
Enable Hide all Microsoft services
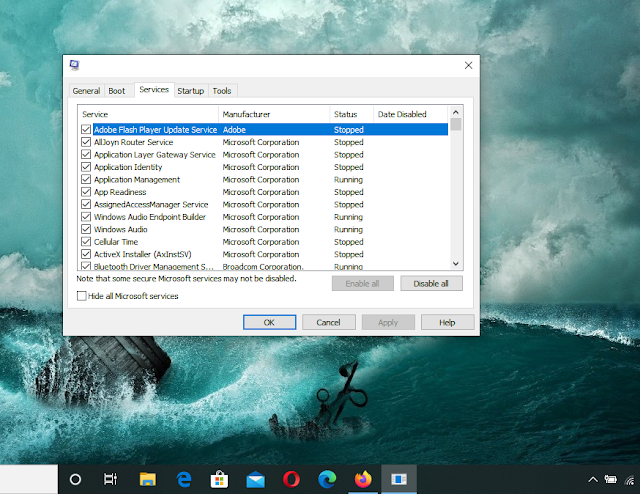coord(82,296)
